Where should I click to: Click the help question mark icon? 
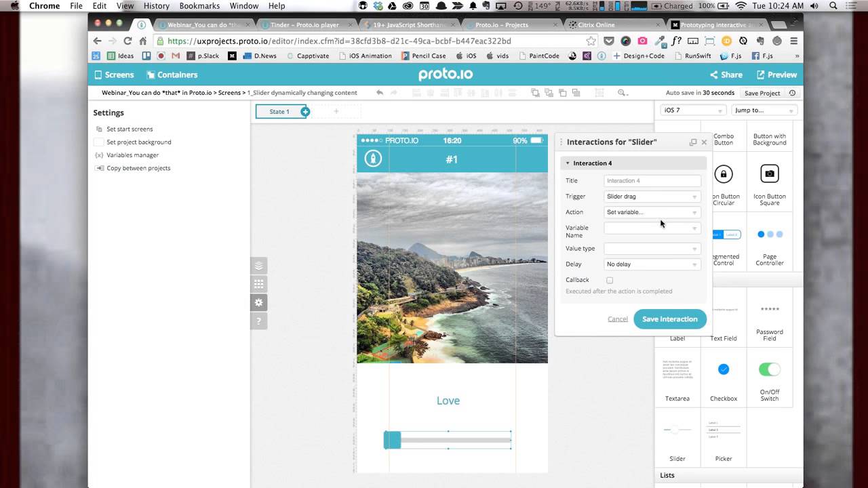(258, 321)
